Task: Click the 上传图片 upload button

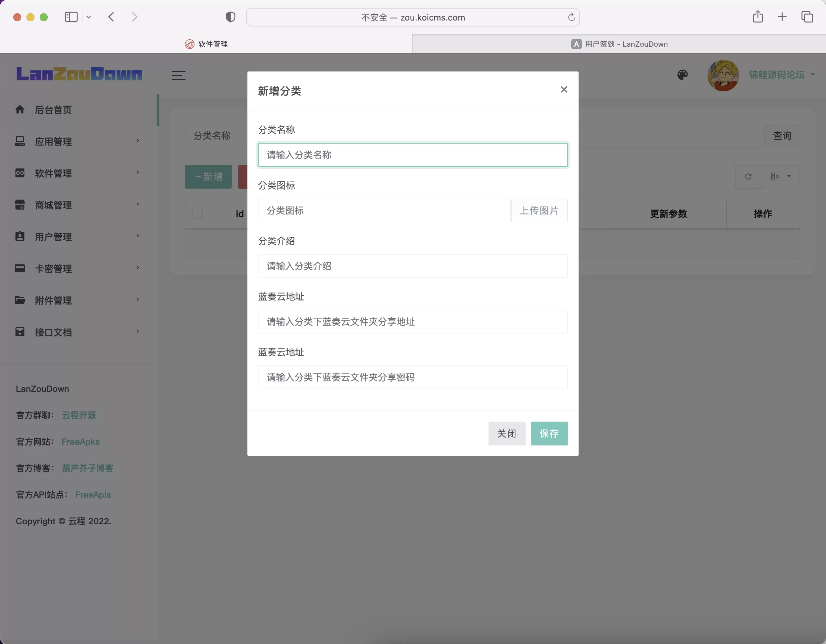Action: [540, 210]
